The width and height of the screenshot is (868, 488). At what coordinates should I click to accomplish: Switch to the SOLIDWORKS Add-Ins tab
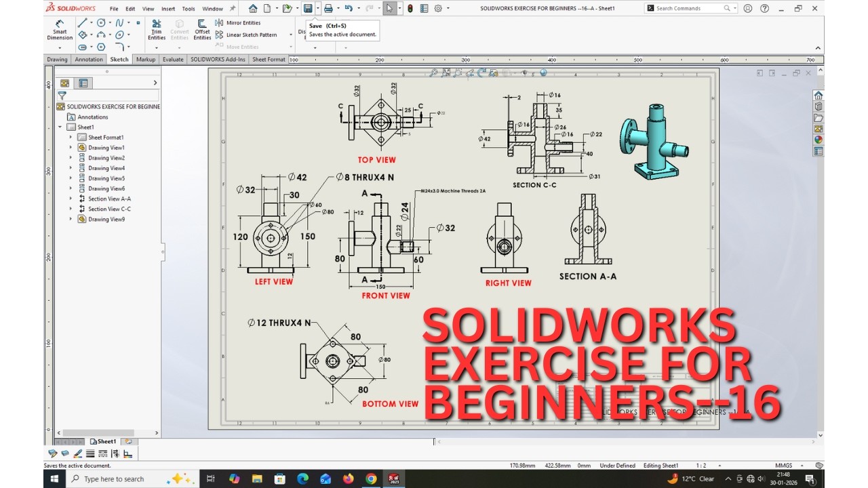click(x=218, y=60)
